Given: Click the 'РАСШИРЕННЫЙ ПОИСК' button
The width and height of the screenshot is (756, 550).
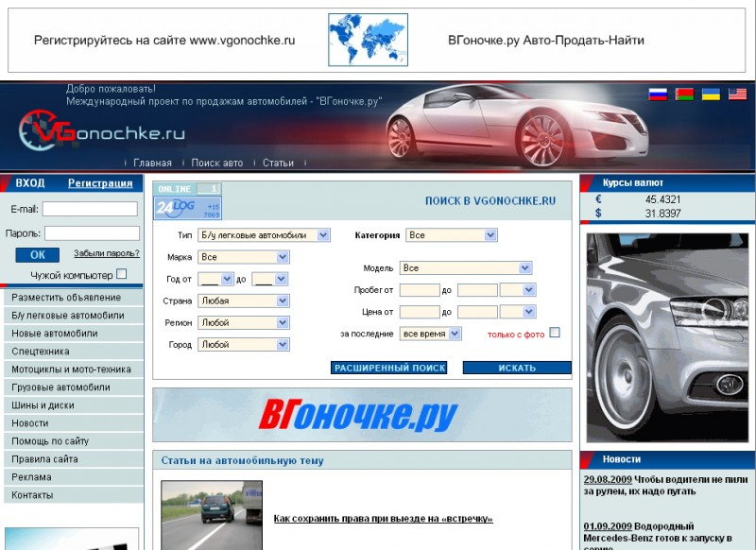Looking at the screenshot, I should pos(389,368).
